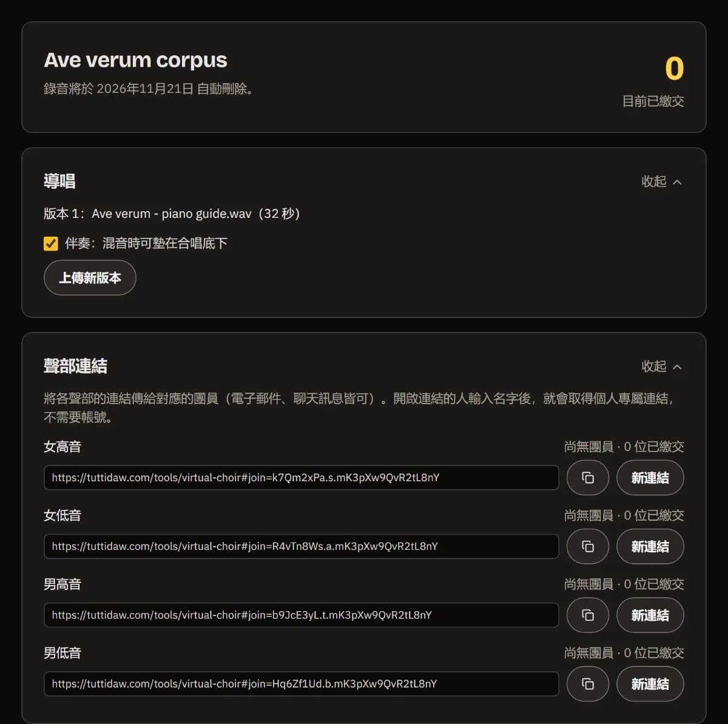
Task: Copy the 女低音 join link
Action: [587, 546]
